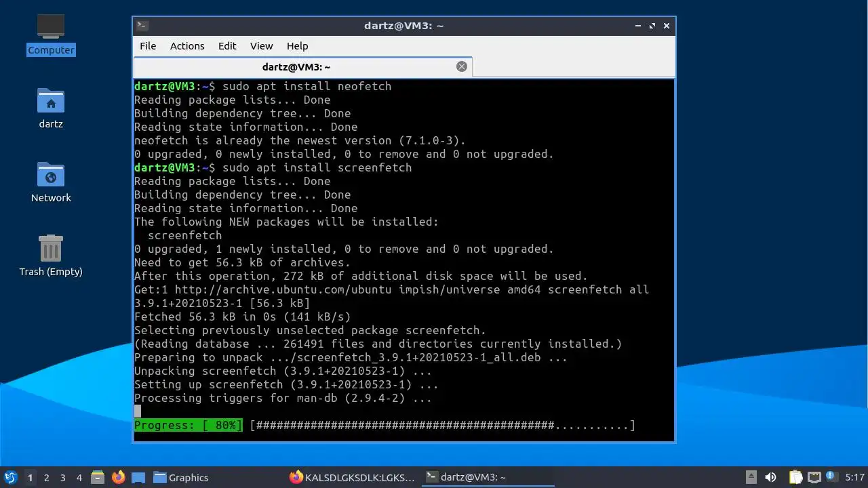
Task: Open the update notifier tray icon
Action: 830,477
